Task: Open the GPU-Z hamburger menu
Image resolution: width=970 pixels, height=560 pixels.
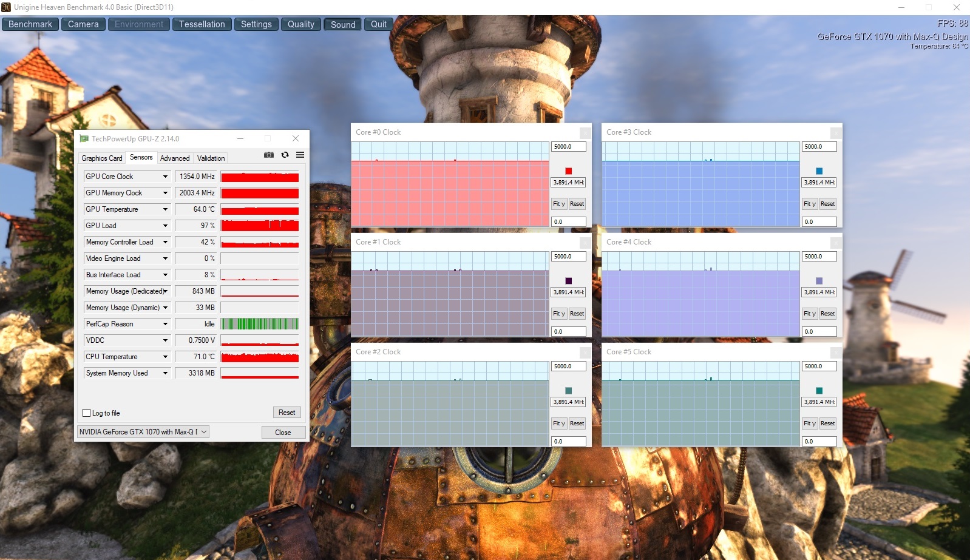Action: (300, 155)
